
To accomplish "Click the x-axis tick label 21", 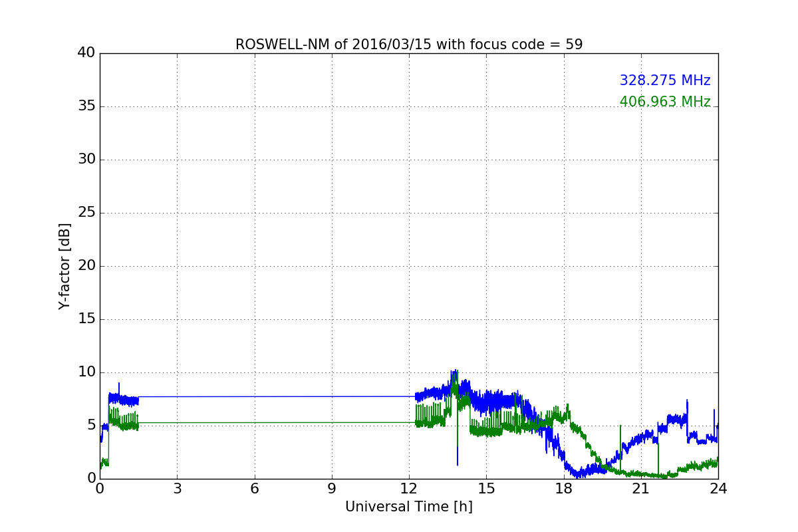I will point(641,489).
